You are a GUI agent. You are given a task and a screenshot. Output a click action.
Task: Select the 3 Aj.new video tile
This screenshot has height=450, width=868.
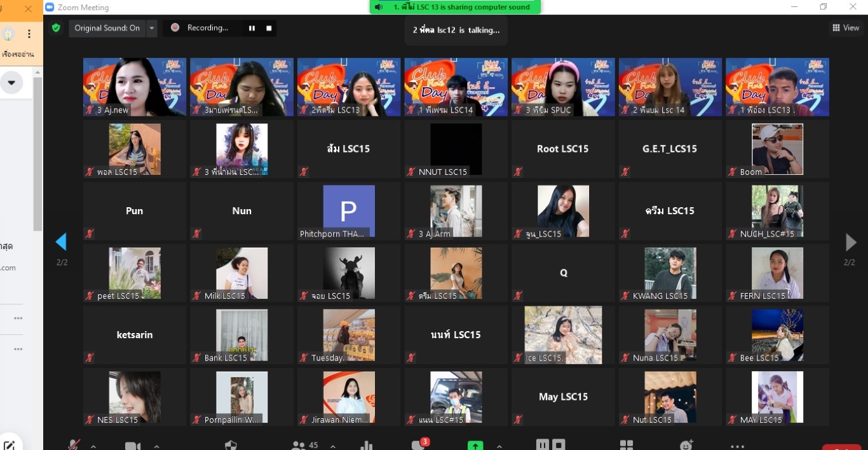135,87
